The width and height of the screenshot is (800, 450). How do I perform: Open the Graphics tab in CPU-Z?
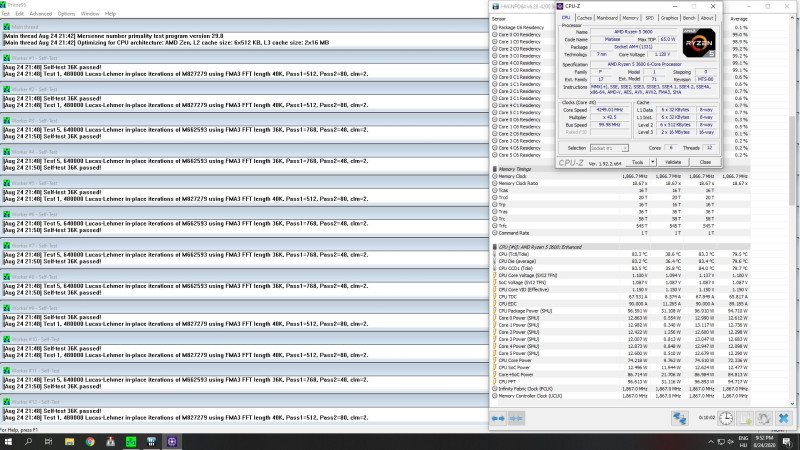tap(669, 18)
